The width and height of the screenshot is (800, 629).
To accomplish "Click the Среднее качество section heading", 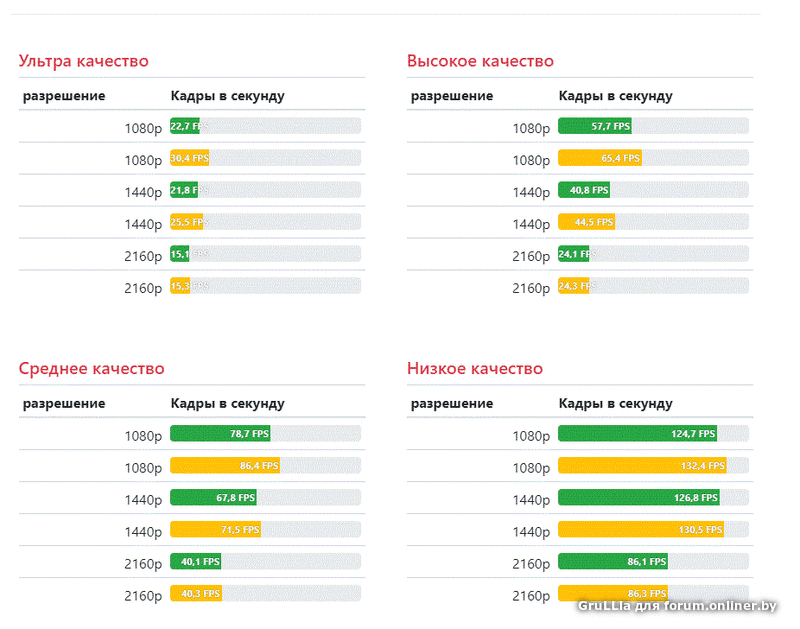I will [x=91, y=369].
